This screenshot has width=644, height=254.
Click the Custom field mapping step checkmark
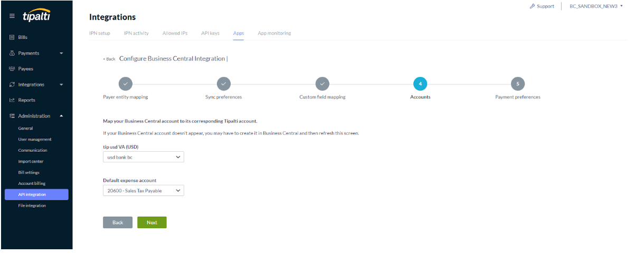(x=322, y=83)
